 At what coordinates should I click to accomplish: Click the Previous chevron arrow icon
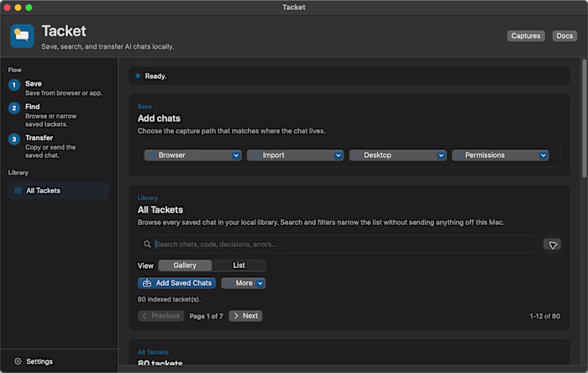click(144, 316)
